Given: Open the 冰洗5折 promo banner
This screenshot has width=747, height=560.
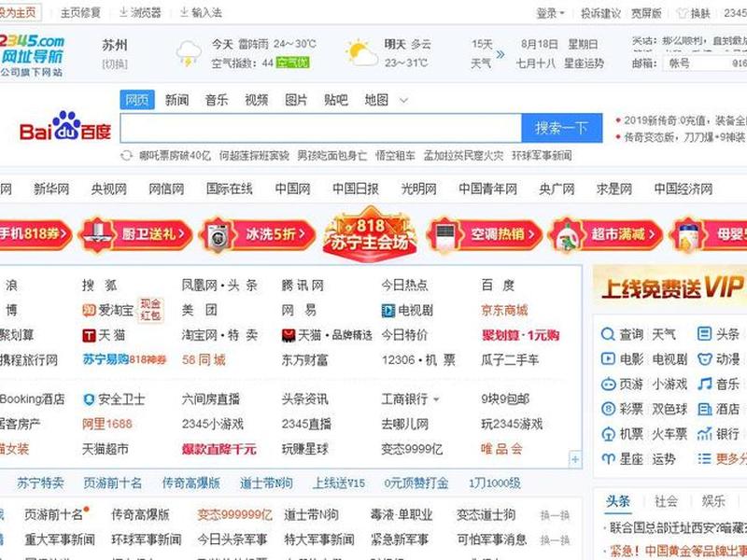Looking at the screenshot, I should click(258, 234).
